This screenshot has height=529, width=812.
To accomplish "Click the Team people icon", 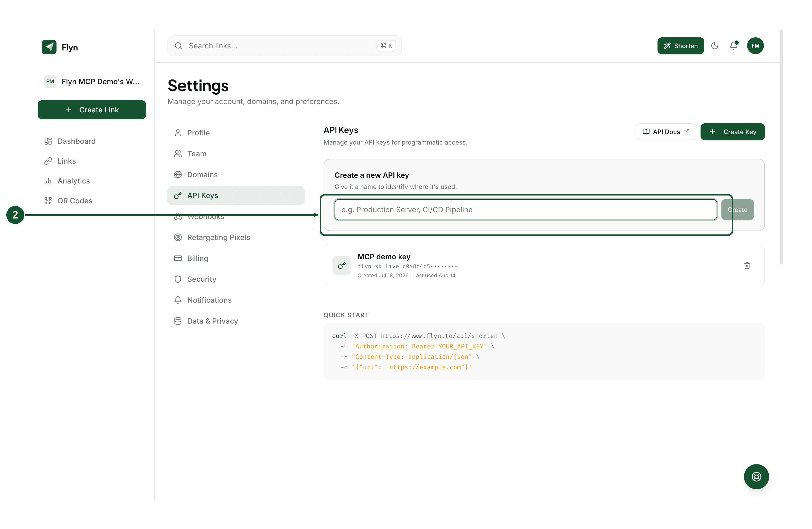I will click(178, 154).
